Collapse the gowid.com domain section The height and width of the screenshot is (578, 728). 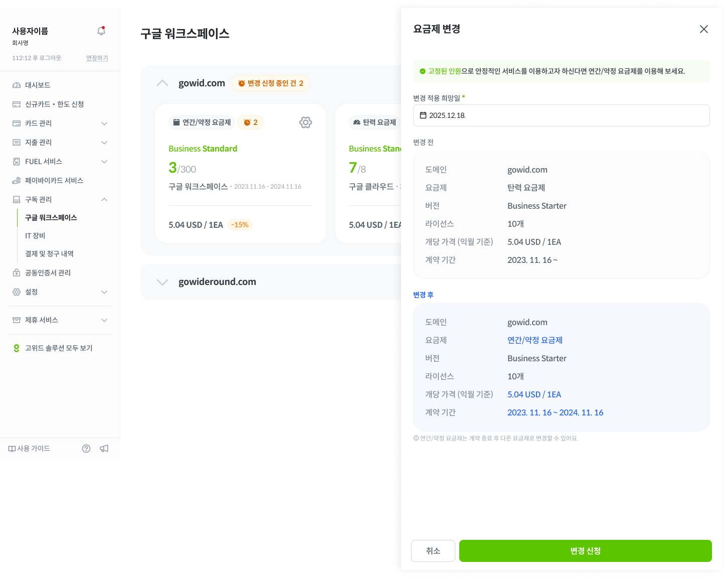click(x=162, y=83)
